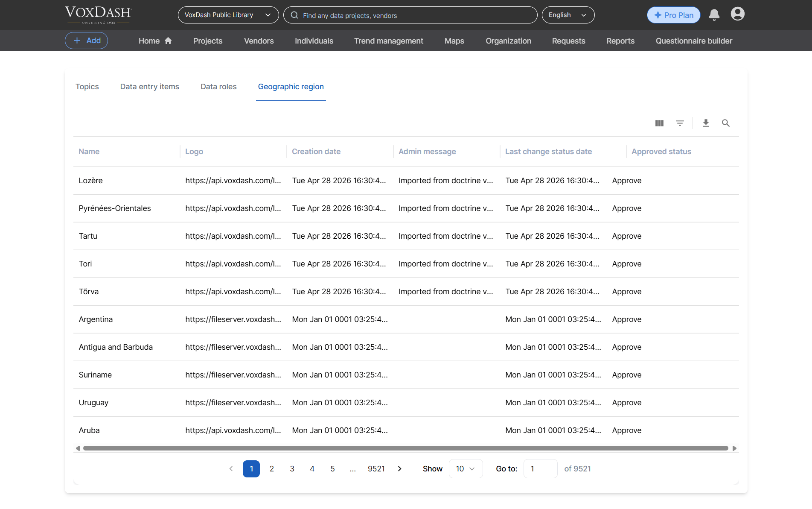Open the view columns icon

659,123
